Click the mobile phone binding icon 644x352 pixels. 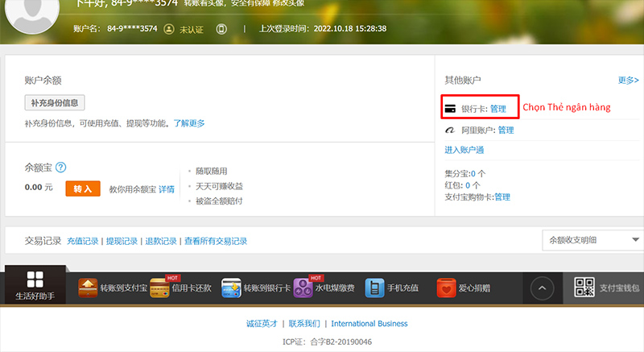pos(221,29)
